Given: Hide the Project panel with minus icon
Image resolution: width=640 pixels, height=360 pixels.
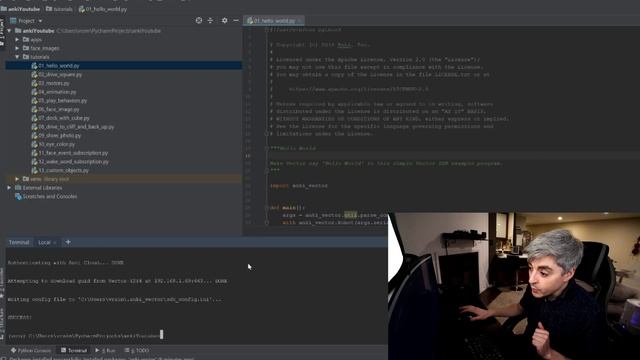Looking at the screenshot, I should 236,20.
